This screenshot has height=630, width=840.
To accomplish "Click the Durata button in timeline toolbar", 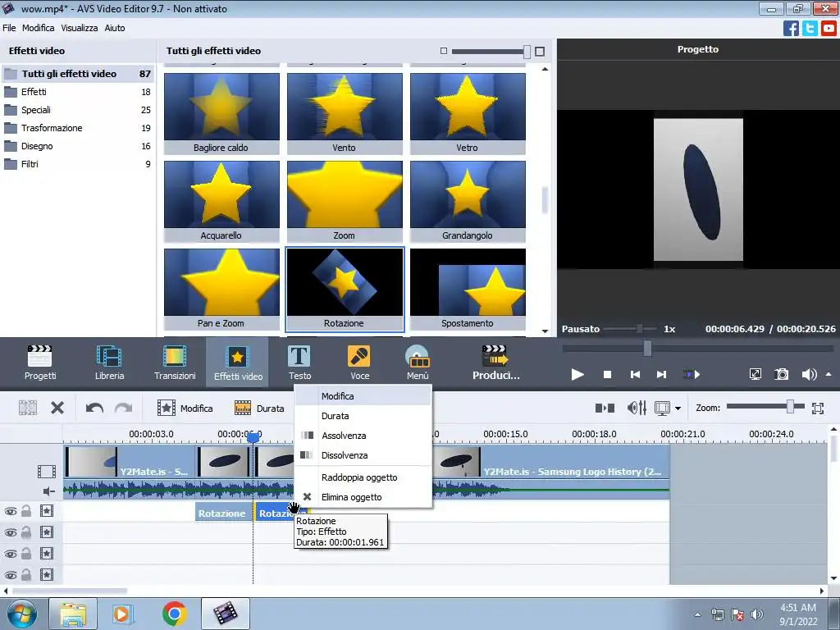I will tap(259, 409).
